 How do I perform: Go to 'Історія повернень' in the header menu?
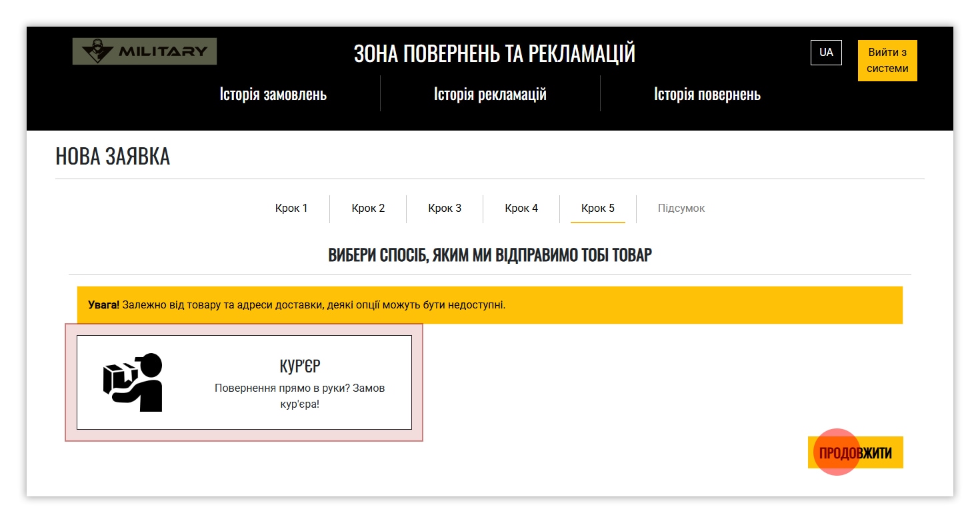[x=707, y=94]
